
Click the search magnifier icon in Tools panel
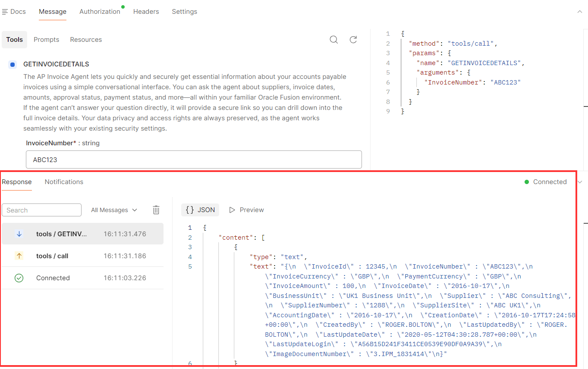click(x=333, y=40)
